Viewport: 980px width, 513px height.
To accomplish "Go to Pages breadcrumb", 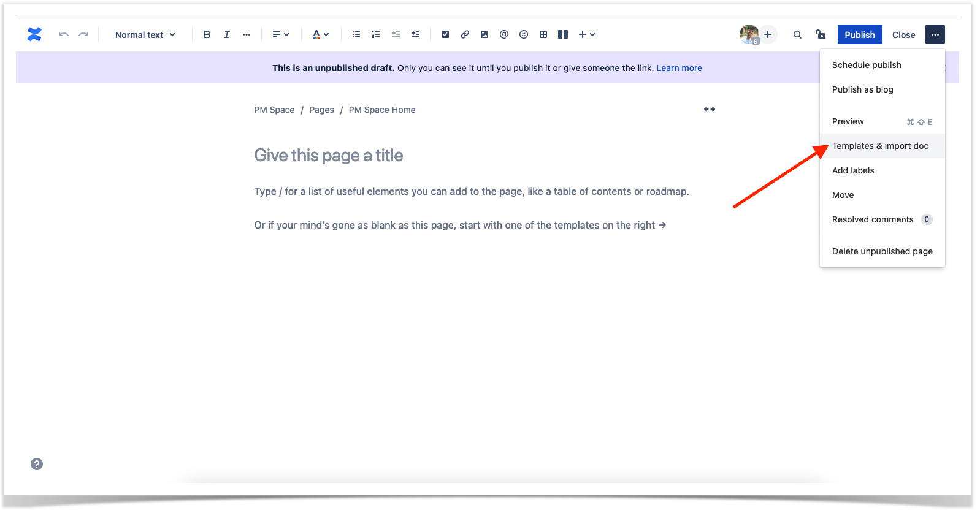I will point(321,110).
